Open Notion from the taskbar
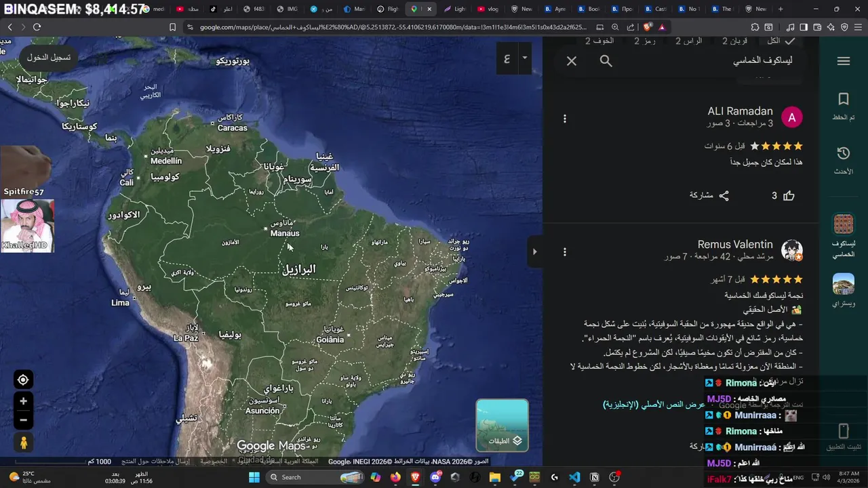The height and width of the screenshot is (488, 868). coord(595,477)
